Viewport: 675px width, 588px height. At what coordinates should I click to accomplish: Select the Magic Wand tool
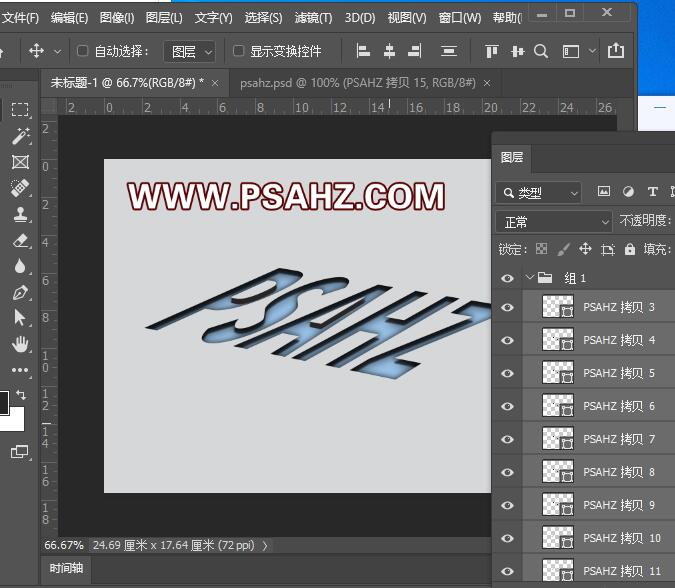tap(20, 136)
